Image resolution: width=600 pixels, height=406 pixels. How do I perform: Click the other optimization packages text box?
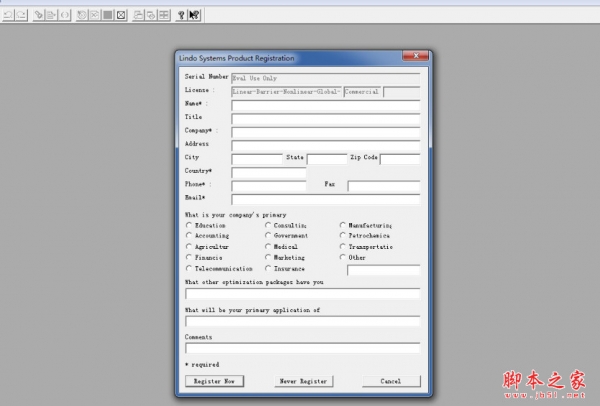(303, 294)
